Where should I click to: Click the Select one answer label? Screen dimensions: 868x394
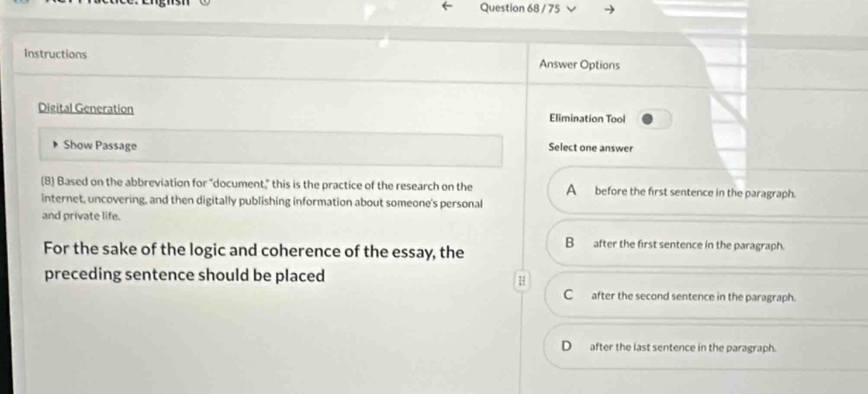(590, 148)
